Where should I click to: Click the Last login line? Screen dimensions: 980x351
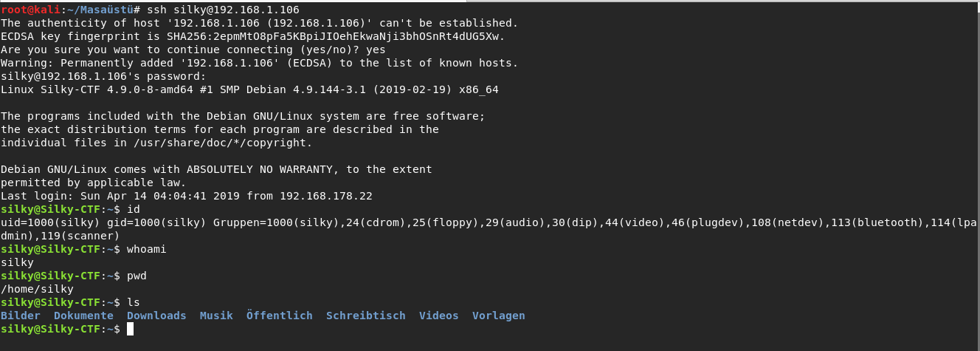[x=187, y=196]
